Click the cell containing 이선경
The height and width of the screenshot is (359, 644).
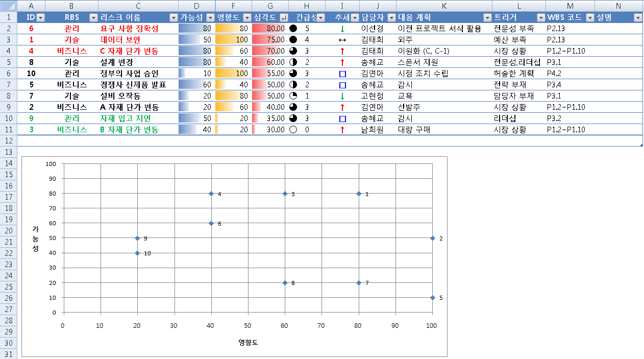pos(378,29)
